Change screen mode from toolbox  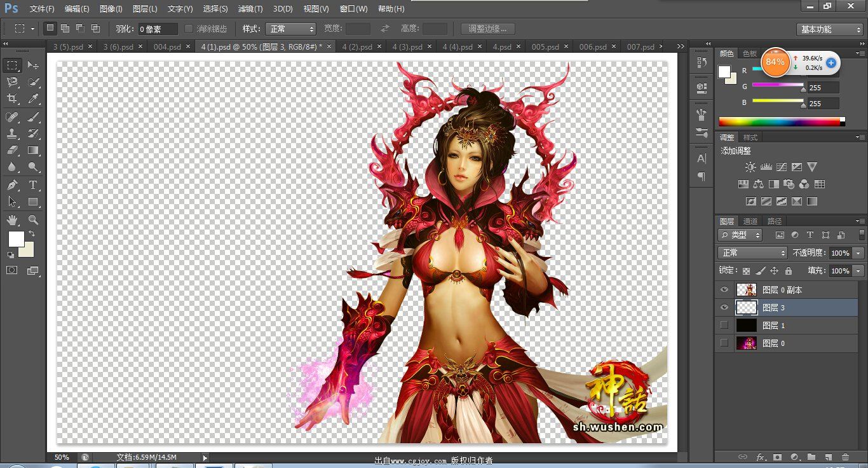pos(33,270)
